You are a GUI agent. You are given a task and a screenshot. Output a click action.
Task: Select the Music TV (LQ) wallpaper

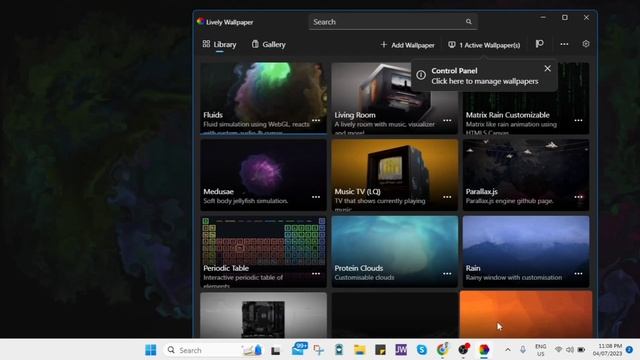pyautogui.click(x=395, y=175)
